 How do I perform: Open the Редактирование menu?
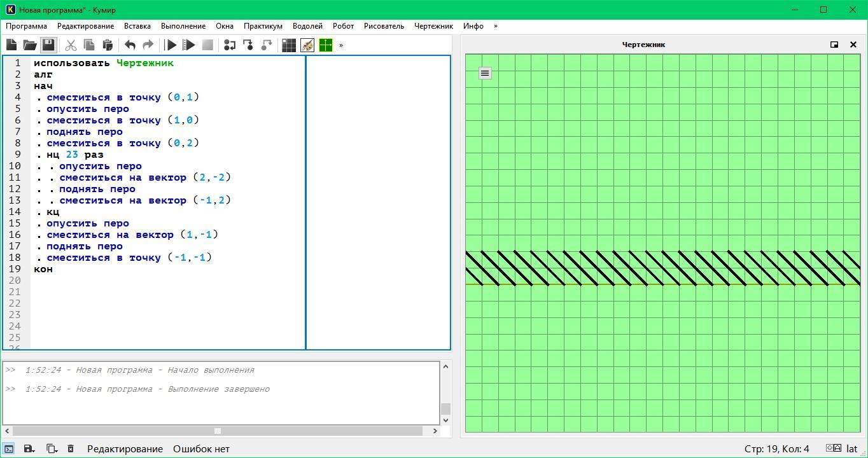pyautogui.click(x=85, y=26)
